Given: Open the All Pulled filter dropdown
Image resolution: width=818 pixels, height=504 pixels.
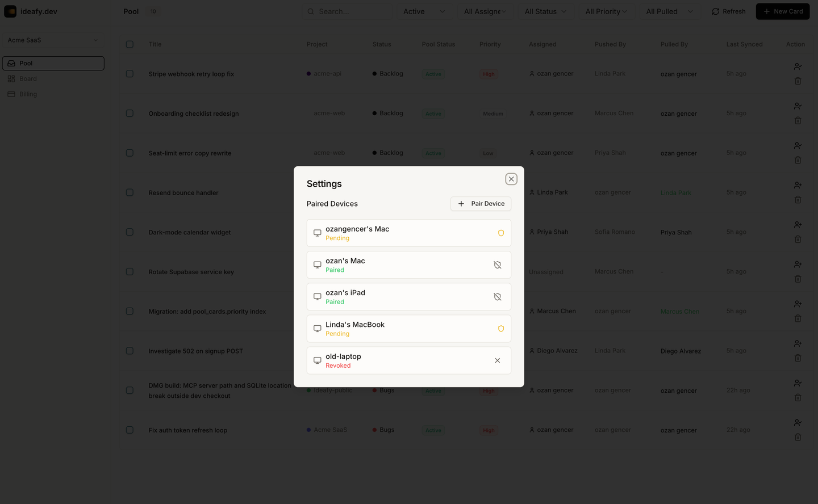Looking at the screenshot, I should pos(670,11).
